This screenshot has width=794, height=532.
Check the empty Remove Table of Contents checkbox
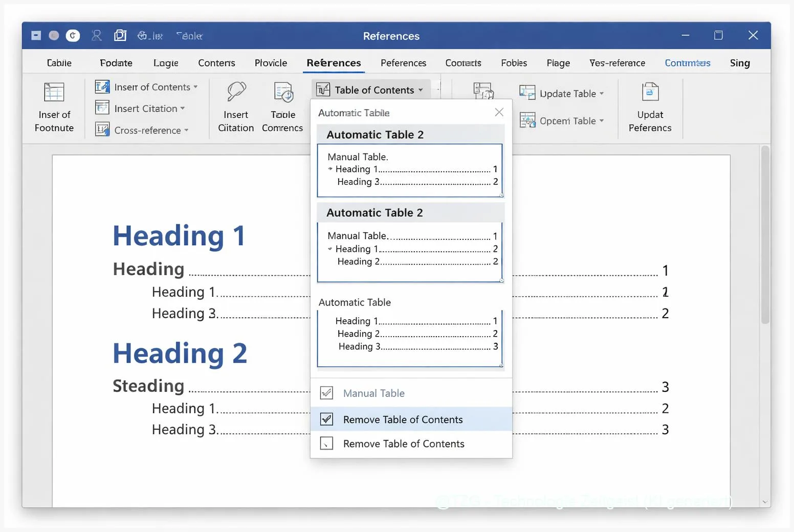coord(326,444)
